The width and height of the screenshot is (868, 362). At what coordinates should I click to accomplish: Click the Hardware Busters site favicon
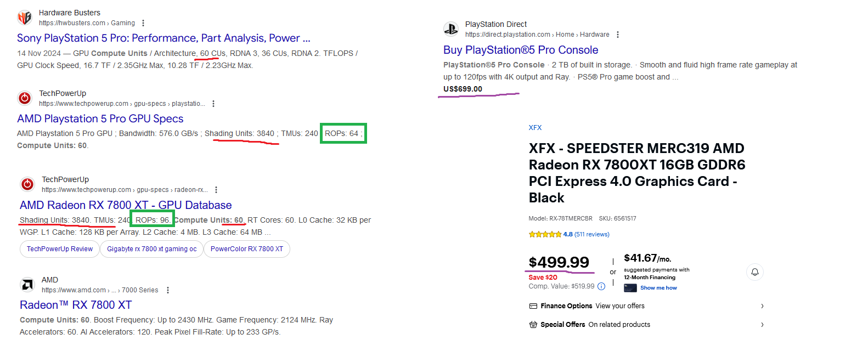click(25, 18)
